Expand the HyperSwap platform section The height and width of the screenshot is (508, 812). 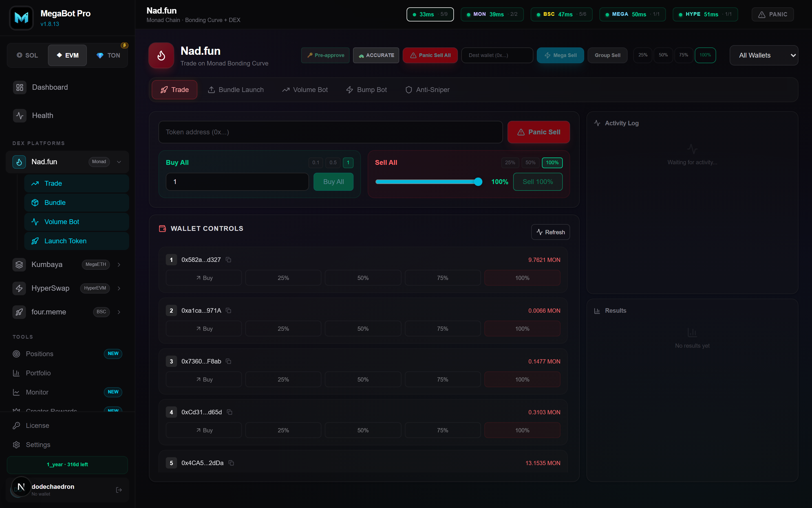tap(119, 288)
